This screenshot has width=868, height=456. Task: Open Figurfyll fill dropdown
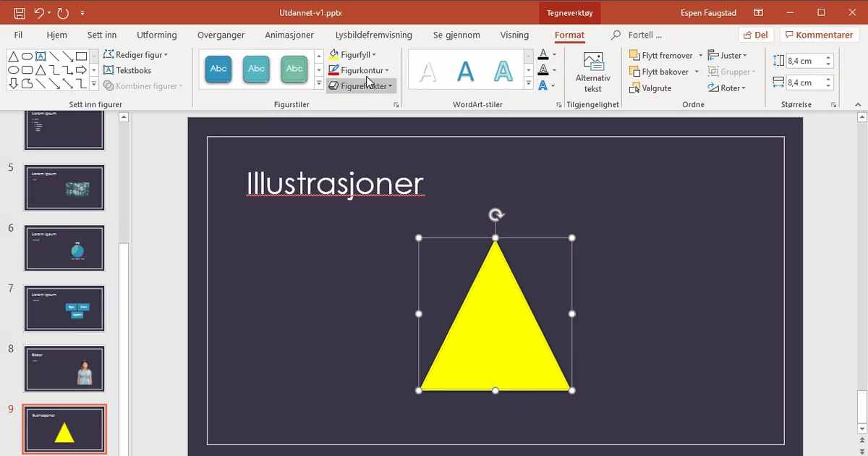click(352, 55)
